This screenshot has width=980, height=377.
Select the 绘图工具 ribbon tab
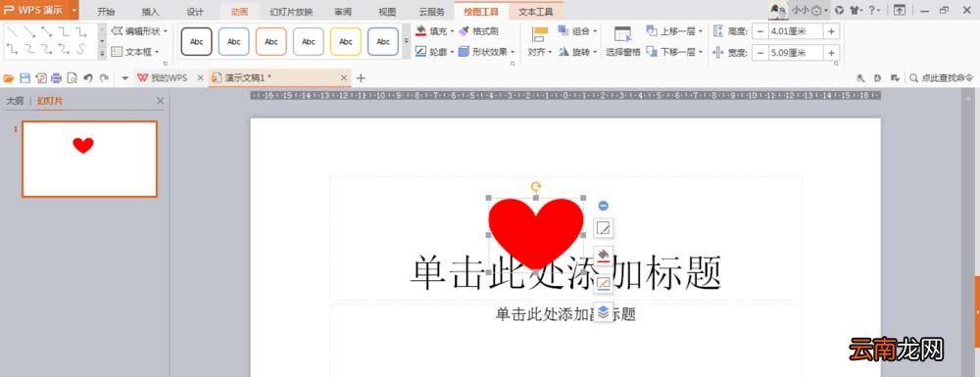pos(481,11)
